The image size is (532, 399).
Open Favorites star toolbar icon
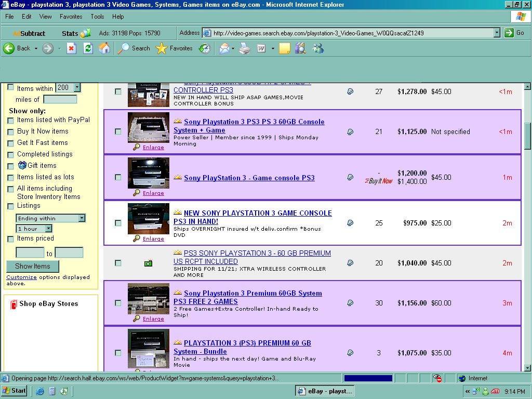[x=161, y=48]
